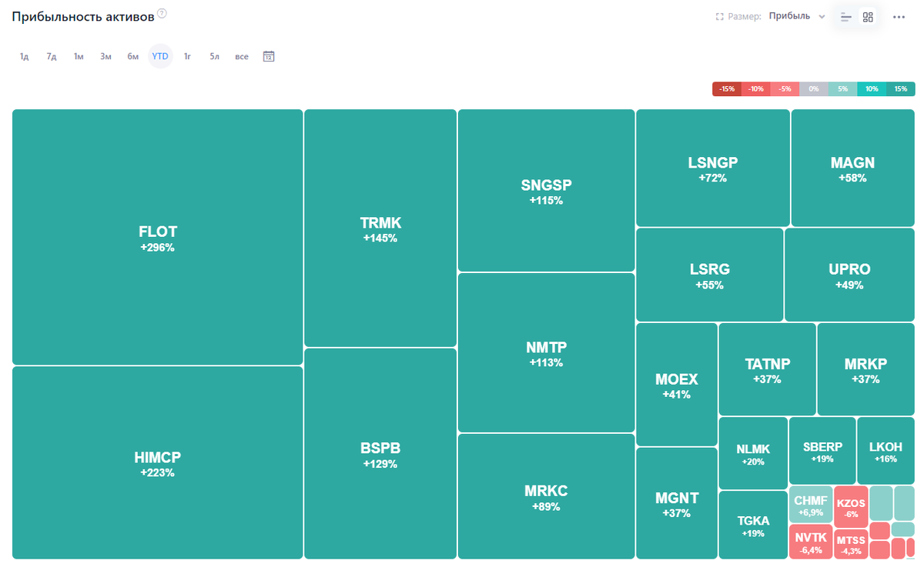Open the three-dots more options menu
This screenshot has height=567, width=924.
tap(899, 16)
